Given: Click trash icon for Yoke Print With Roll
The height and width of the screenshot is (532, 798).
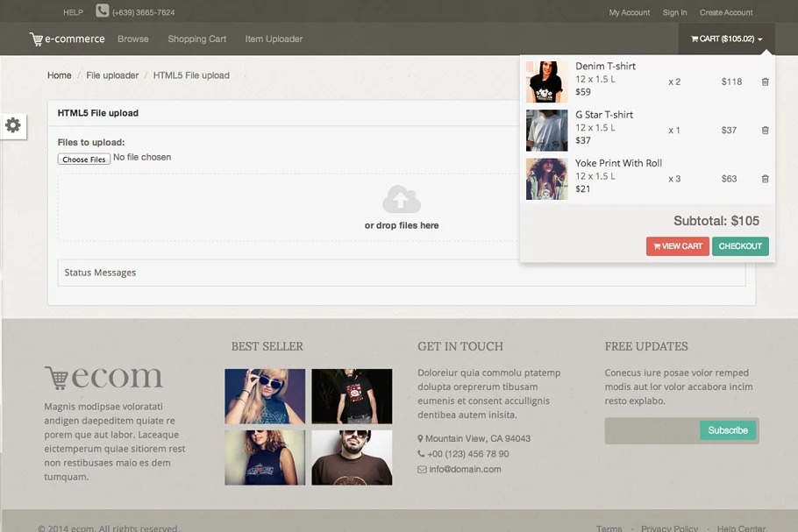Looking at the screenshot, I should (x=765, y=179).
